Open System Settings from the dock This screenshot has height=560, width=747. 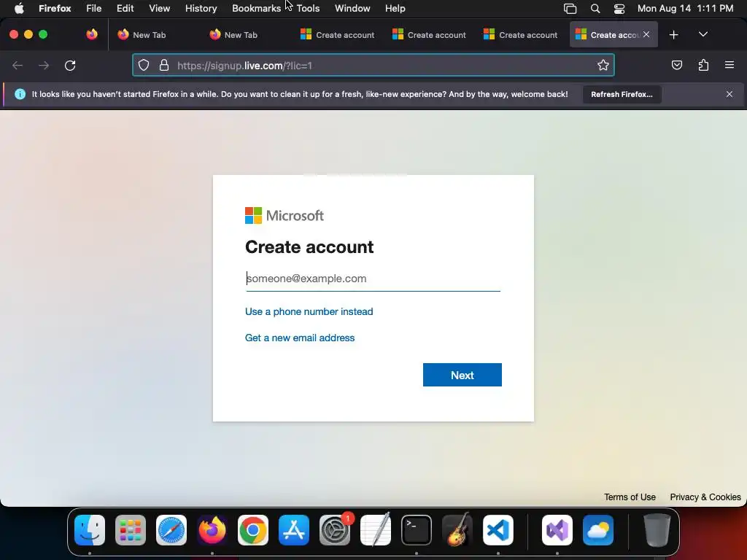[335, 530]
